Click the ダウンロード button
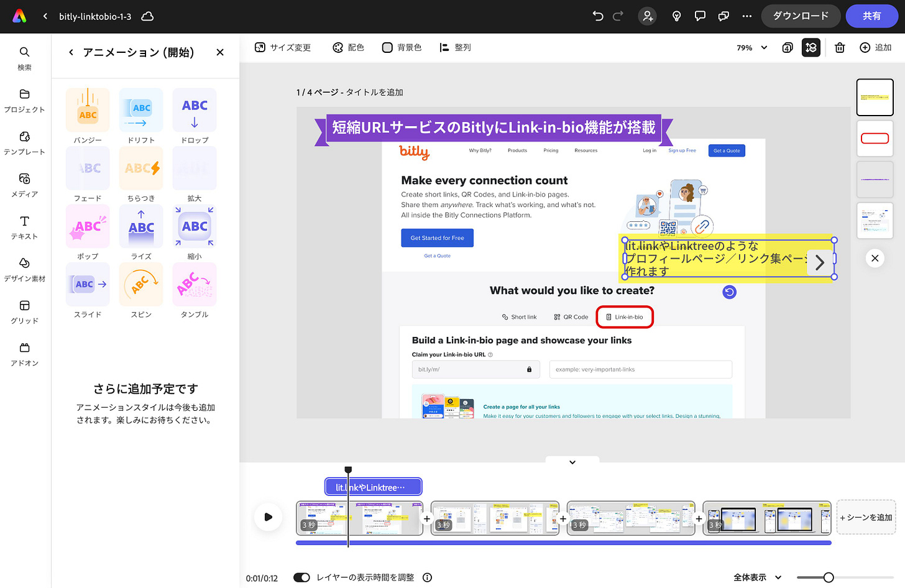The width and height of the screenshot is (905, 588). 801,16
